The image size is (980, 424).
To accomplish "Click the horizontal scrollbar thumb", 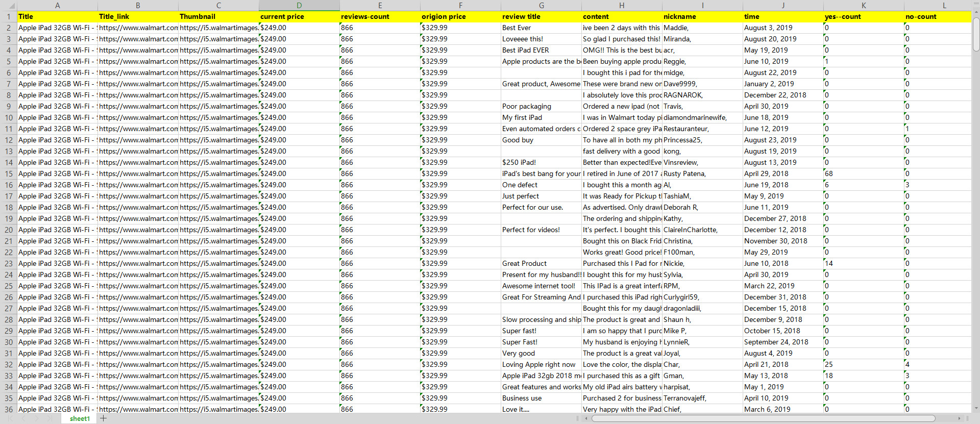I will tap(763, 418).
